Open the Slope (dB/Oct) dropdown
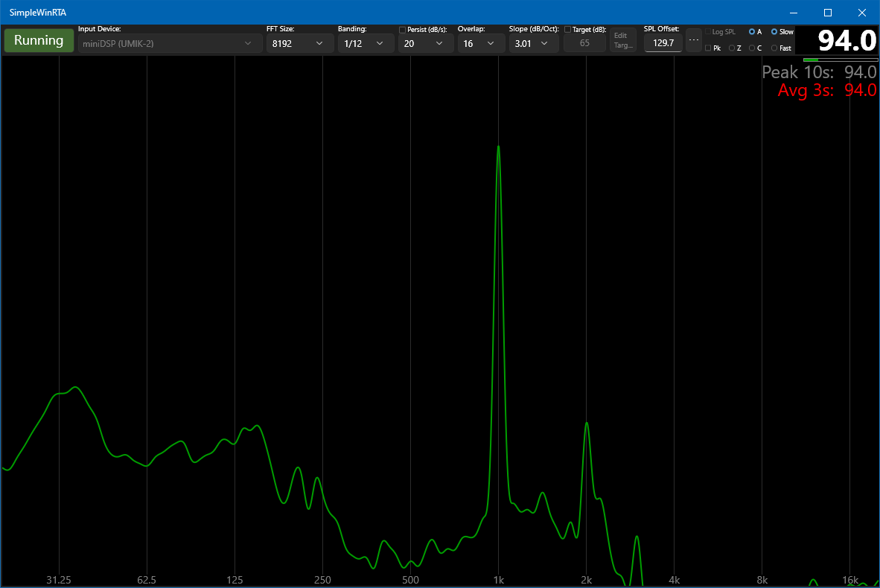Image resolution: width=880 pixels, height=588 pixels. pyautogui.click(x=533, y=43)
